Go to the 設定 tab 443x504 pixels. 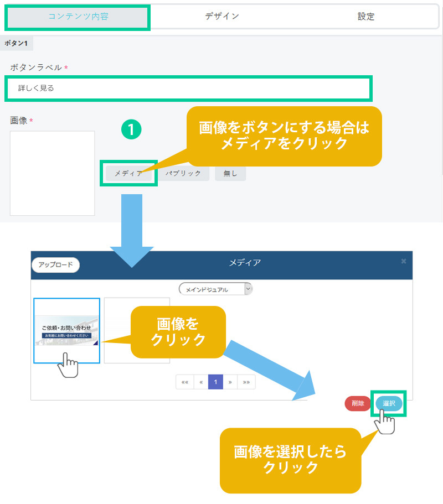click(365, 17)
